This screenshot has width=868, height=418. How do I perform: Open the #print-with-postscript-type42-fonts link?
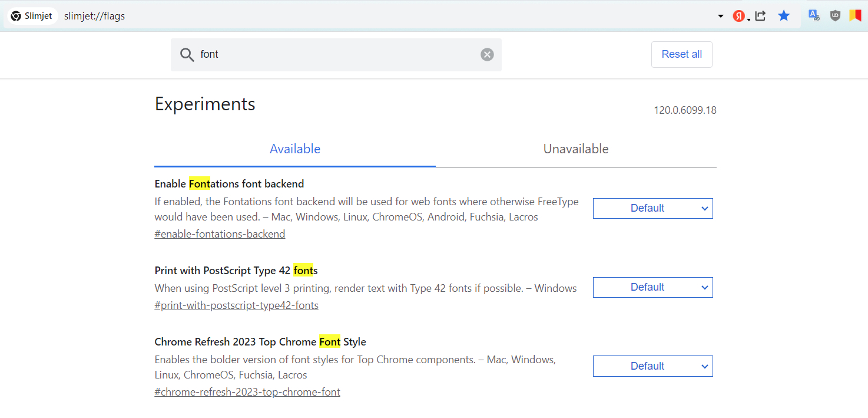click(236, 305)
